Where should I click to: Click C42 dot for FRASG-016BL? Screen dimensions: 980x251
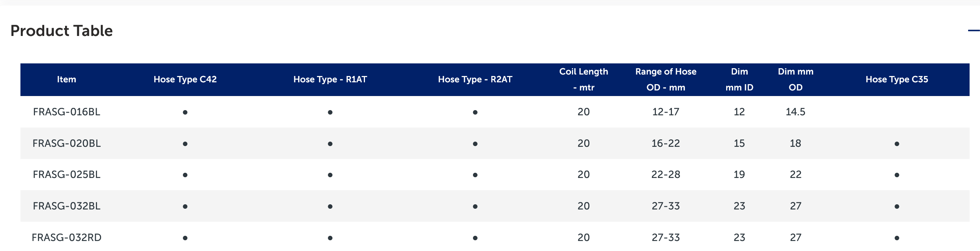coord(185,112)
